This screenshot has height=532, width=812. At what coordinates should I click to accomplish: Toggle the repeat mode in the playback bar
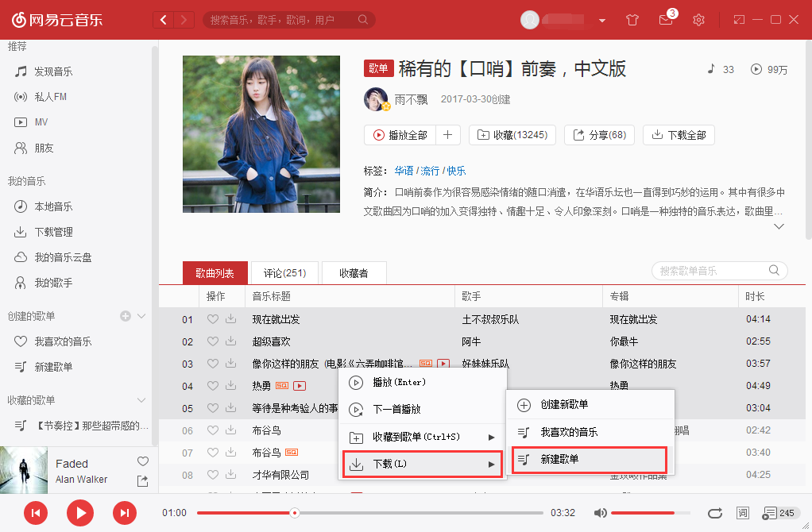pyautogui.click(x=714, y=513)
